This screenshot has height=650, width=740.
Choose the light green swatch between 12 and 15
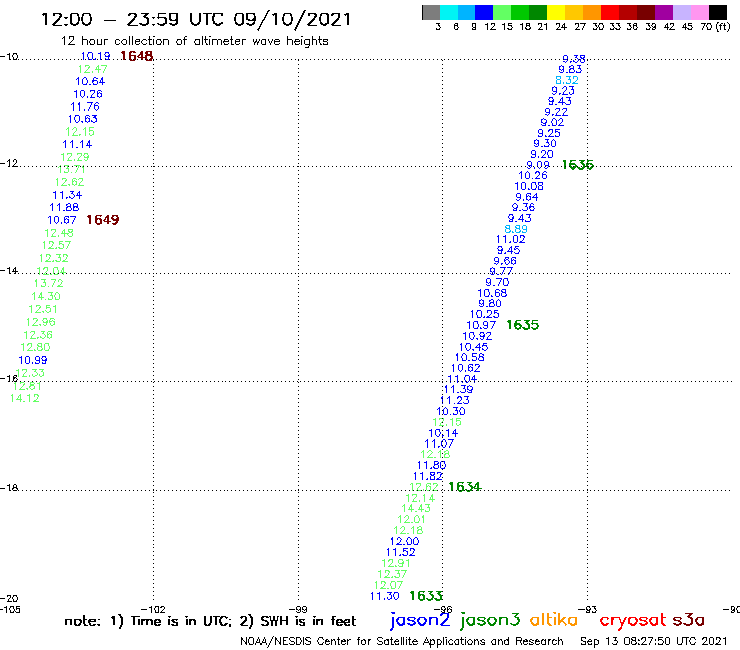502,12
